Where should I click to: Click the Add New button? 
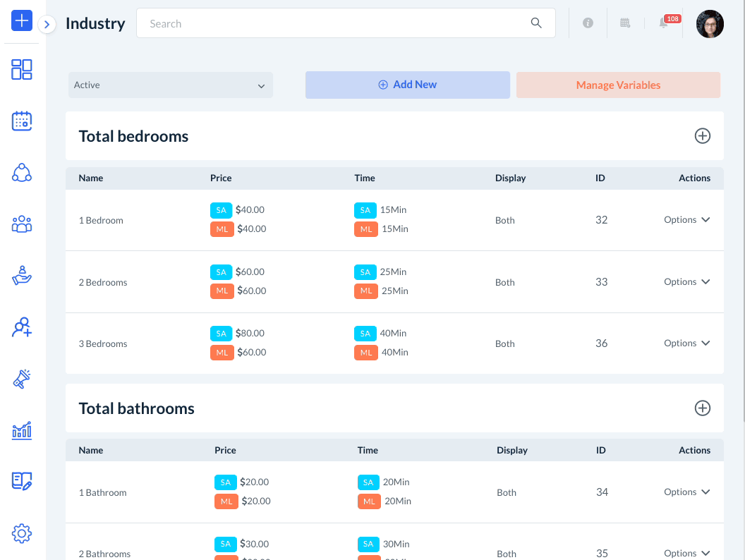407,85
